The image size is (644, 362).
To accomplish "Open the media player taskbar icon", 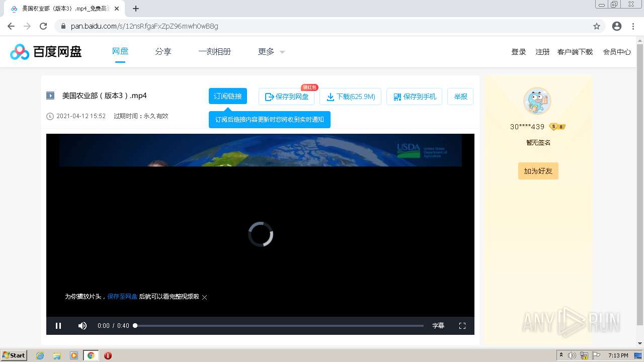I will pyautogui.click(x=74, y=355).
